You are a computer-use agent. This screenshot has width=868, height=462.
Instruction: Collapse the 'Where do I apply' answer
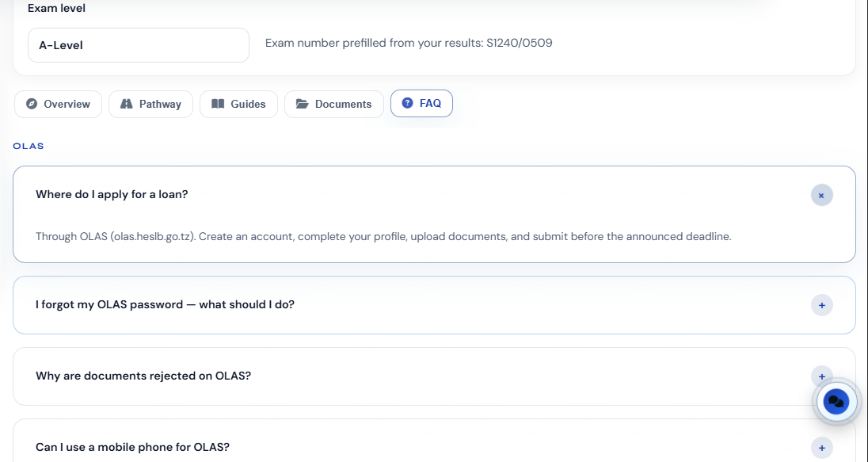[x=821, y=195]
